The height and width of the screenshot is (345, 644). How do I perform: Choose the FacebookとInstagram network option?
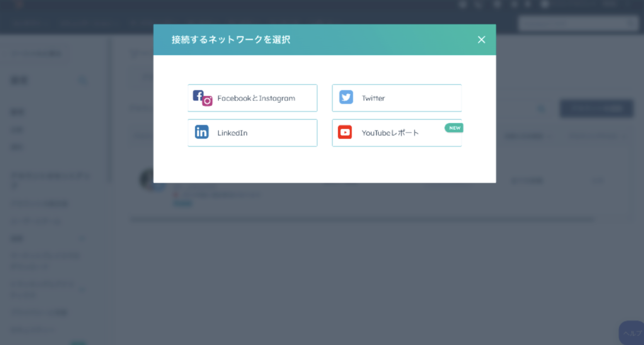click(252, 98)
